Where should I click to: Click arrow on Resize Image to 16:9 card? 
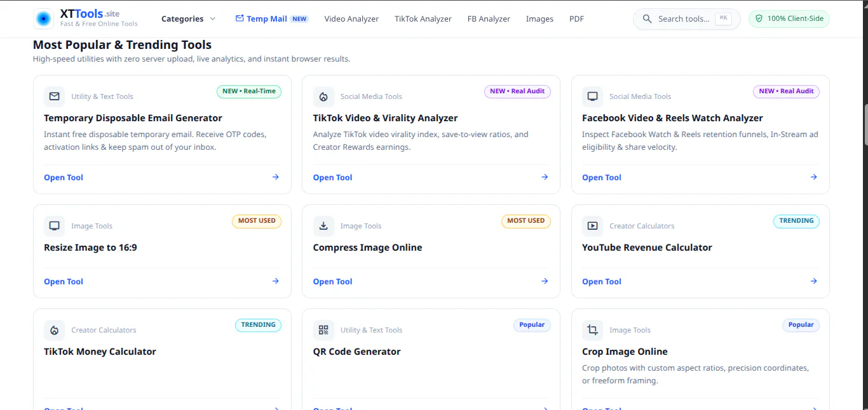[276, 281]
